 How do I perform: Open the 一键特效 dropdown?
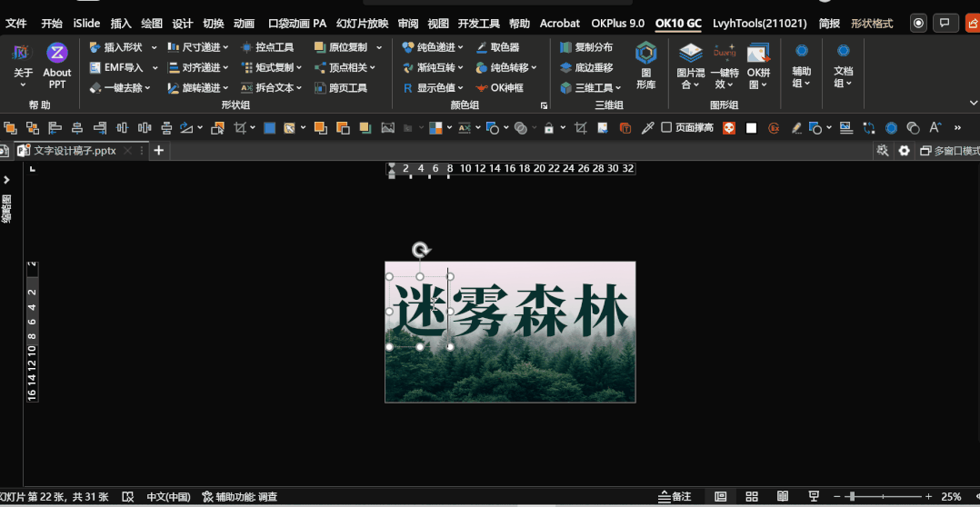point(725,67)
